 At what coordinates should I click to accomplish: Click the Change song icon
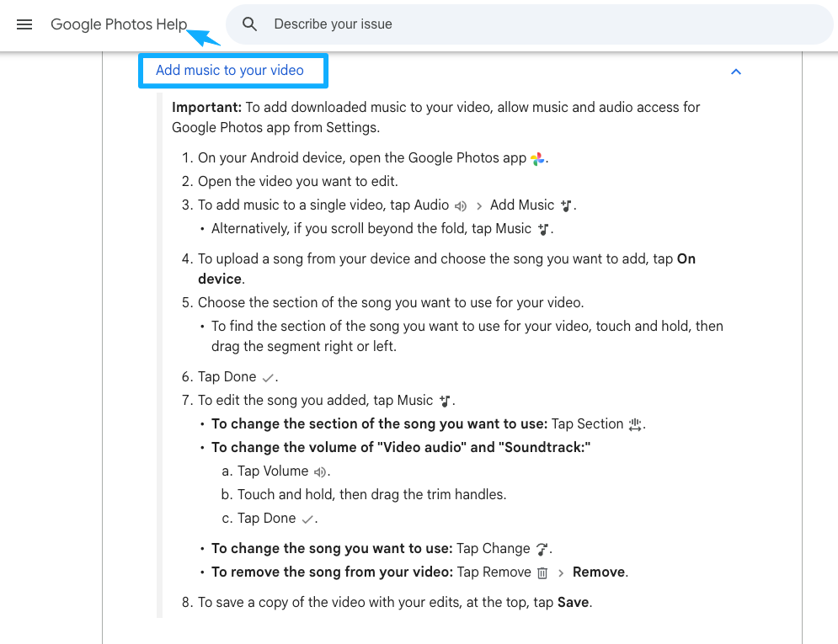point(542,549)
